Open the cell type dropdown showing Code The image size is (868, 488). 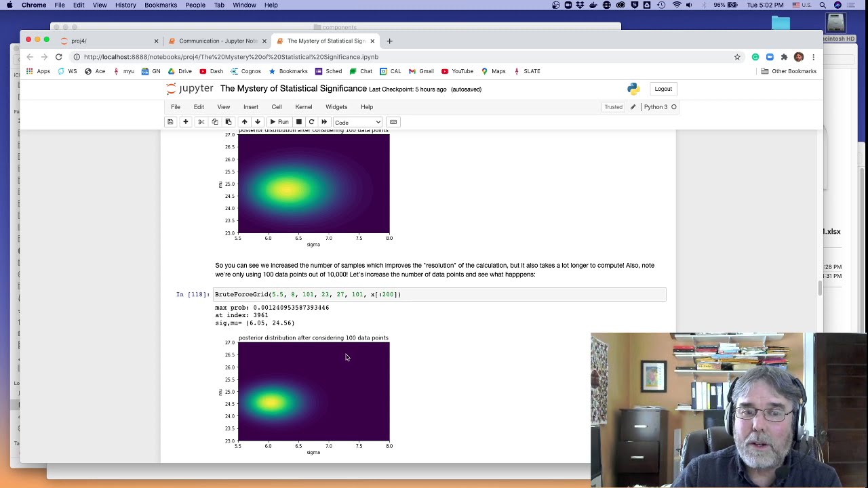(x=357, y=122)
